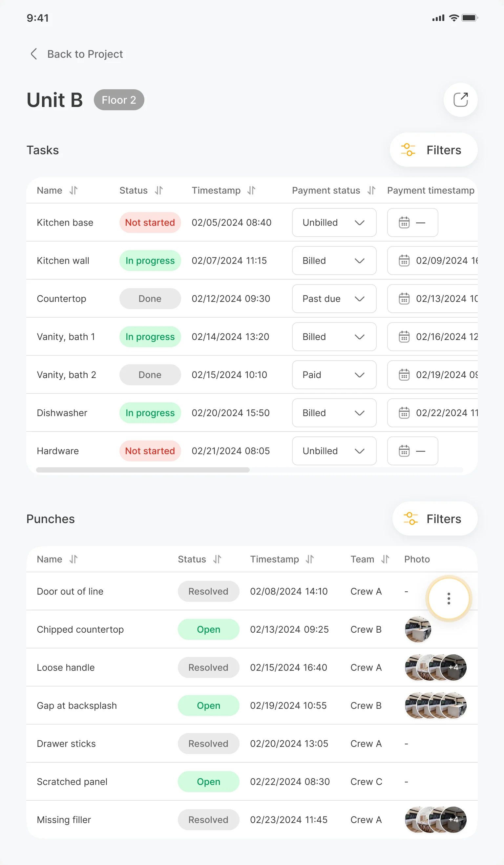Open calendar icon for Hardware payment
504x865 pixels.
(404, 451)
